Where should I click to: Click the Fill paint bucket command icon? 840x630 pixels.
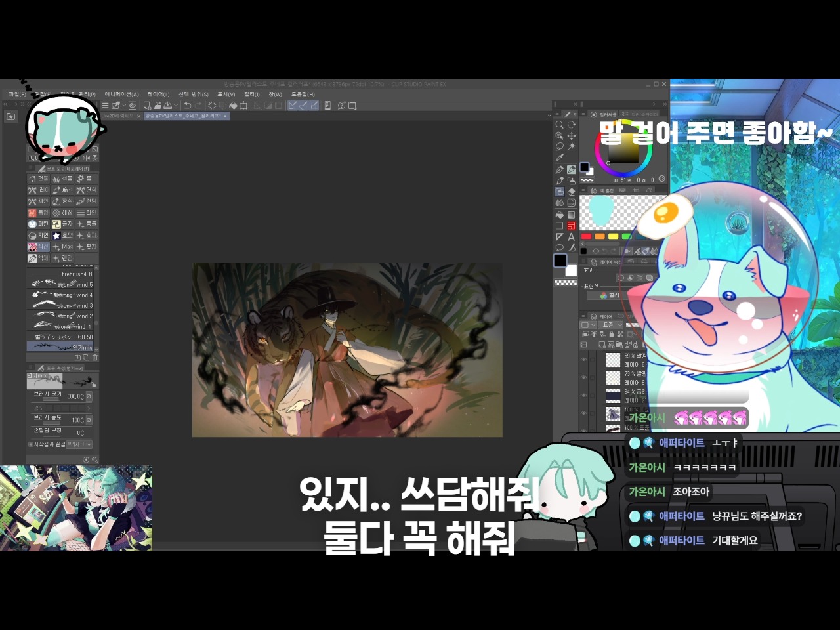click(x=233, y=106)
